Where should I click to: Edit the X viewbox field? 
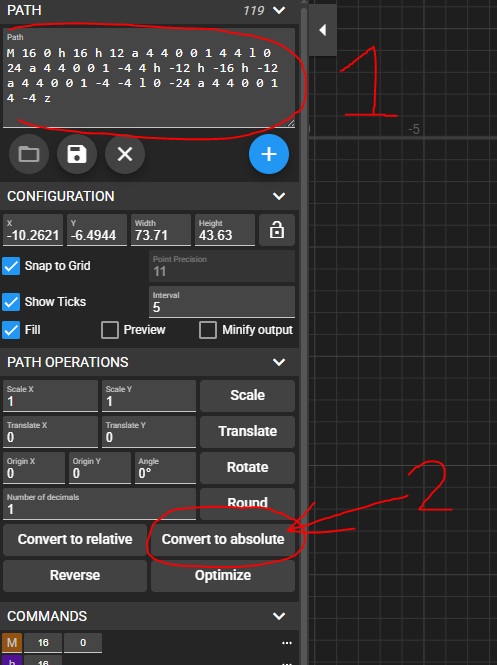pyautogui.click(x=33, y=230)
